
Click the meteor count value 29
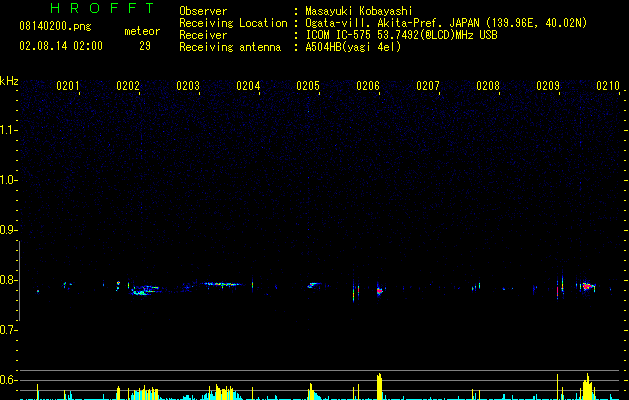click(x=145, y=46)
